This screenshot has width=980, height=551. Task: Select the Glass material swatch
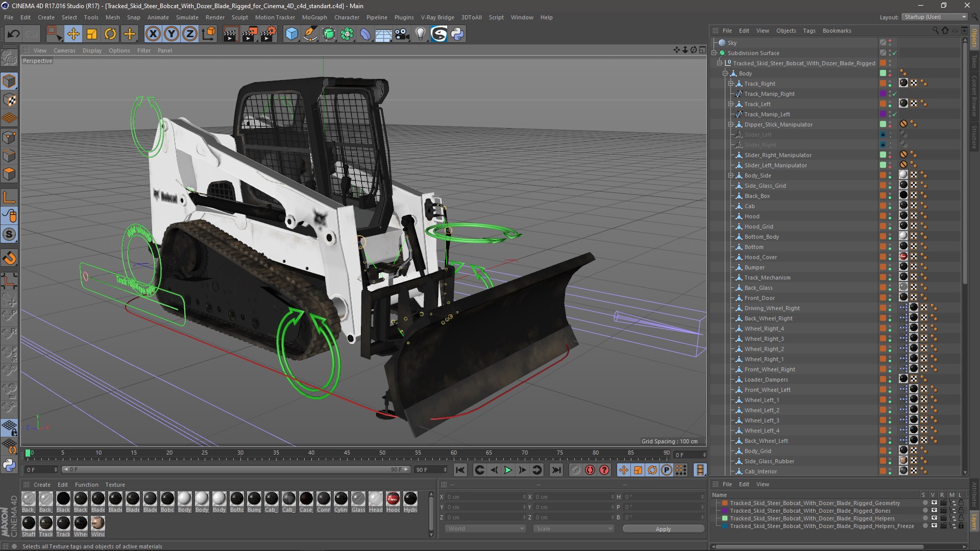tap(358, 502)
